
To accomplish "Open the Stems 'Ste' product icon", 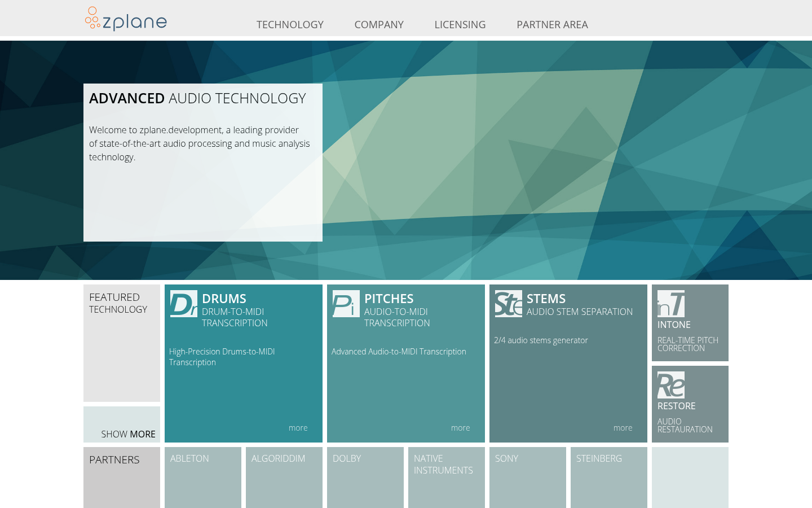I will [509, 304].
